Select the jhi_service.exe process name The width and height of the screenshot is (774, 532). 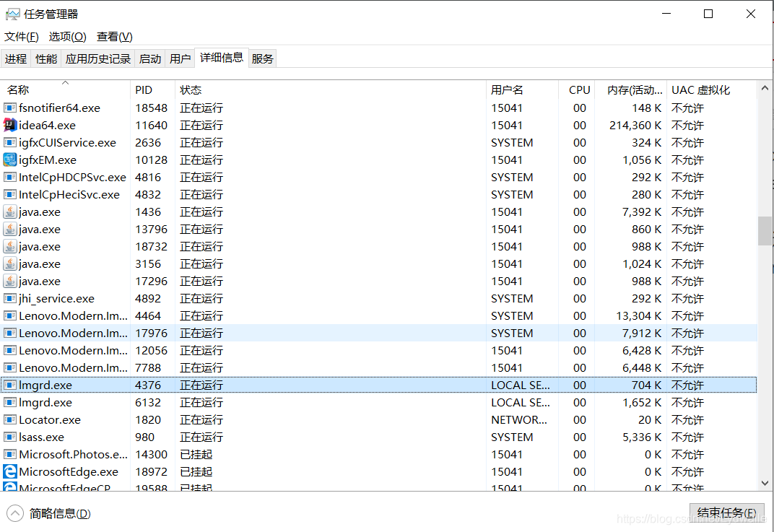[57, 299]
